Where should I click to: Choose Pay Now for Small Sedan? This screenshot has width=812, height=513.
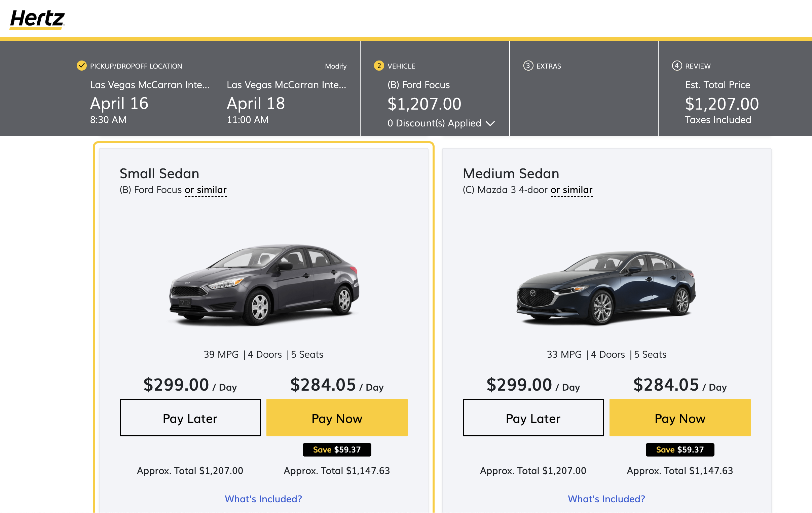point(337,418)
